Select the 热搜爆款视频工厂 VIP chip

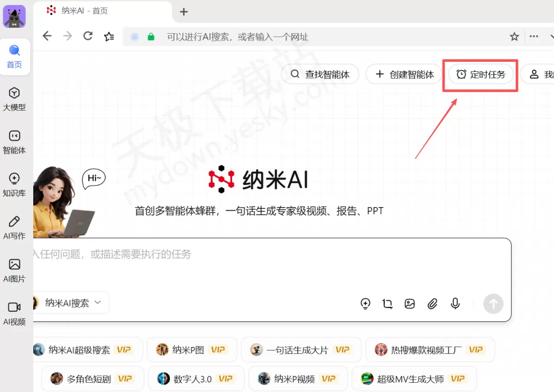pos(430,350)
